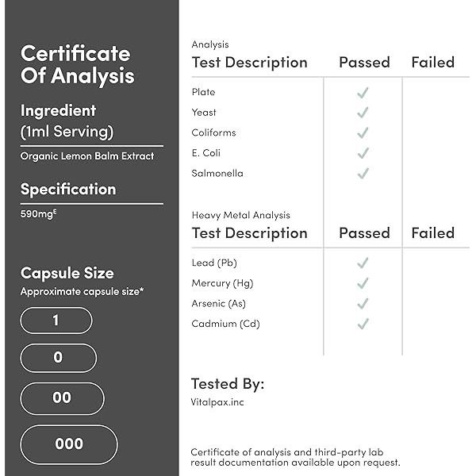
Task: Click Organic Lemon Balm Extract ingredient text
Action: point(87,155)
